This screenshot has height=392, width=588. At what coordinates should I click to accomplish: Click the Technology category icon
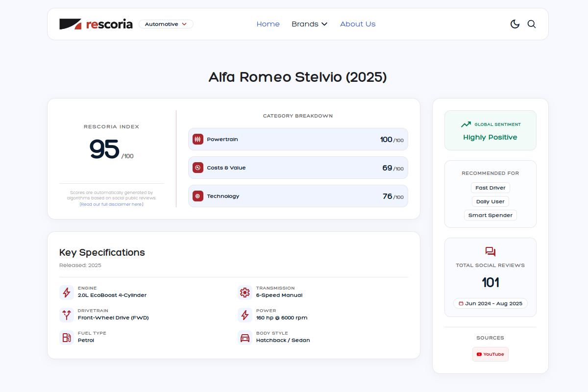[198, 196]
